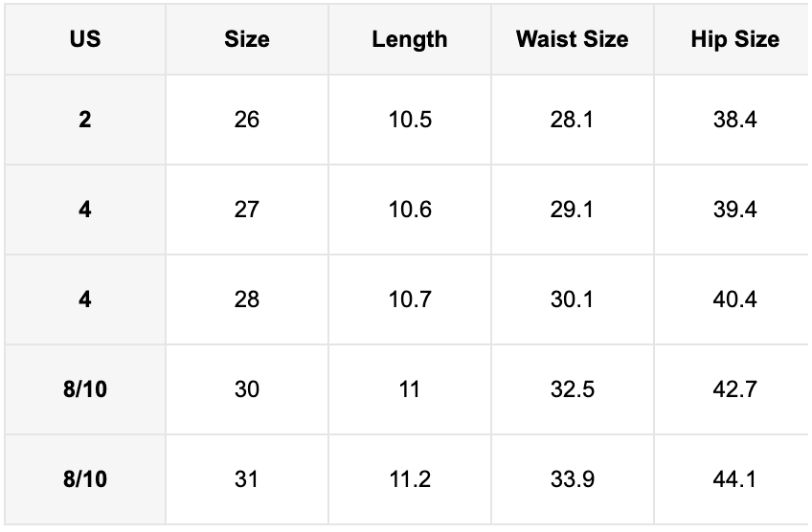Click the Hip Size column header
This screenshot has width=812, height=532.
pos(734,39)
